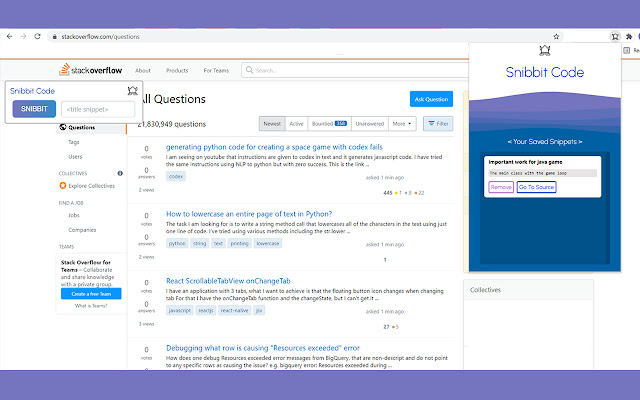Click the browser back arrow
Screen dimensions: 640x400
[x=9, y=36]
